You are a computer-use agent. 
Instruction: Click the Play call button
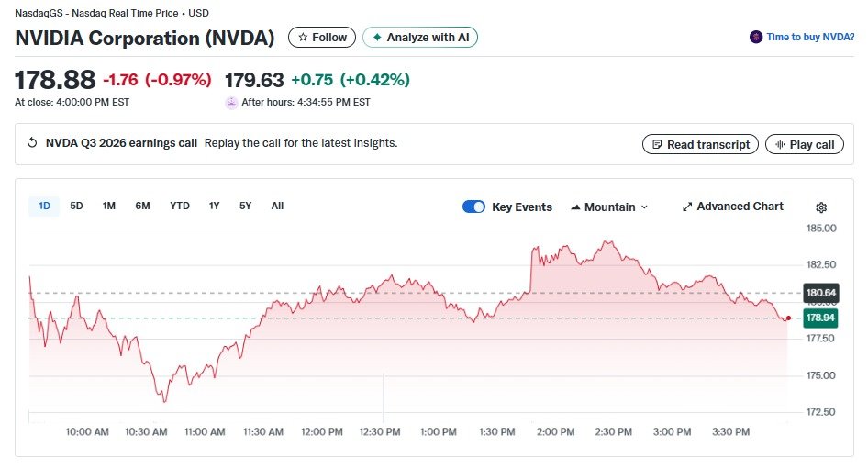point(805,144)
